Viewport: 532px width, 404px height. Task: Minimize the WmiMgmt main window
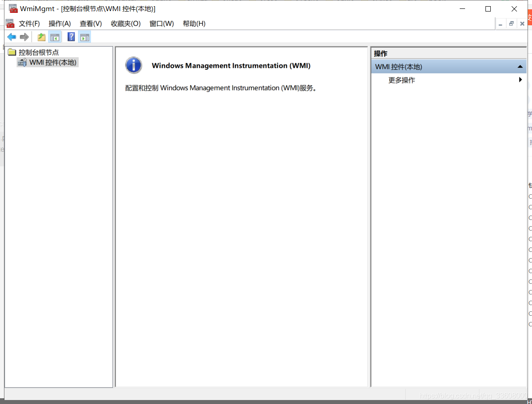pyautogui.click(x=462, y=9)
